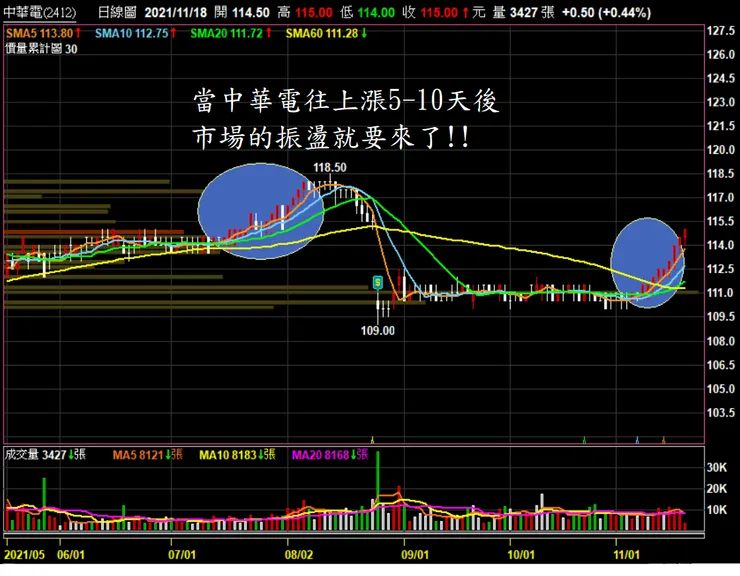The width and height of the screenshot is (740, 576).
Task: Click the date 2021/11/18 in the header
Action: 176,12
